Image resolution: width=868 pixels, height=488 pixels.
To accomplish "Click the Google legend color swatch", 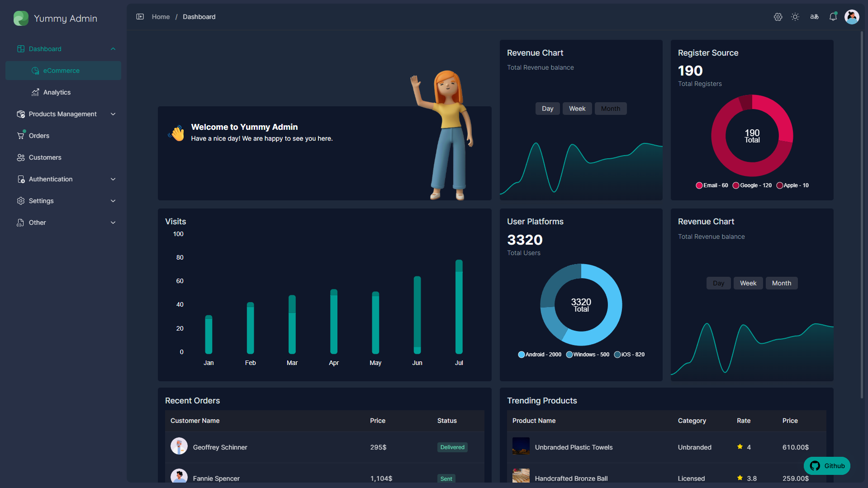I will 736,185.
